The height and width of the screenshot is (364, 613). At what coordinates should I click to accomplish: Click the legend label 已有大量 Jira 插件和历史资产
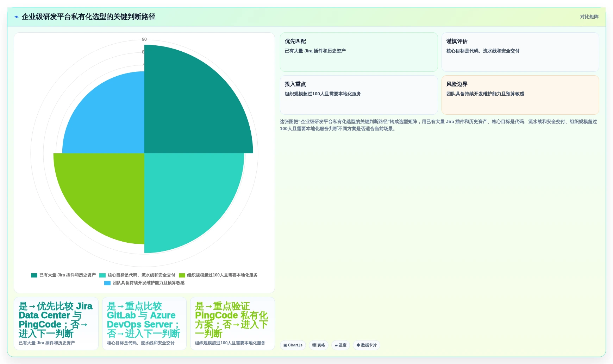tap(68, 275)
